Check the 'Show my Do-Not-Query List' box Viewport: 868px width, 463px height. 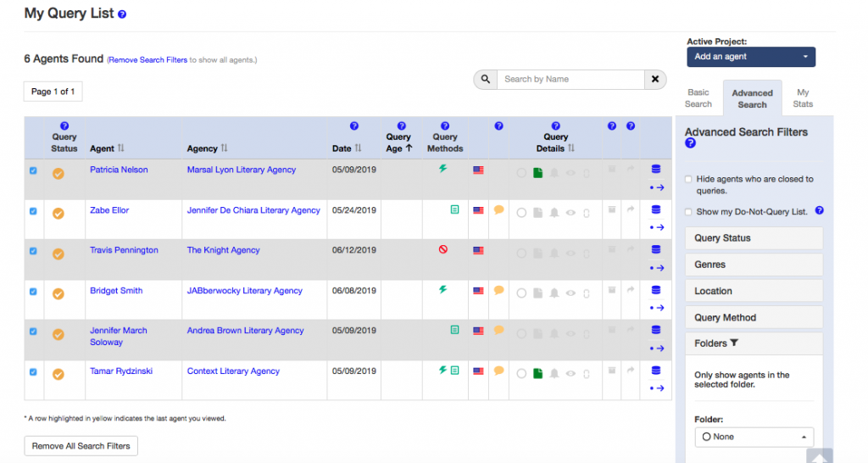pos(688,211)
